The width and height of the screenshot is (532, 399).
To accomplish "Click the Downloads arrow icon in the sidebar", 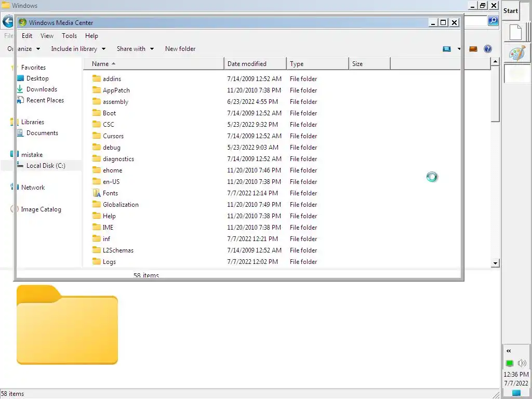I will tap(20, 89).
